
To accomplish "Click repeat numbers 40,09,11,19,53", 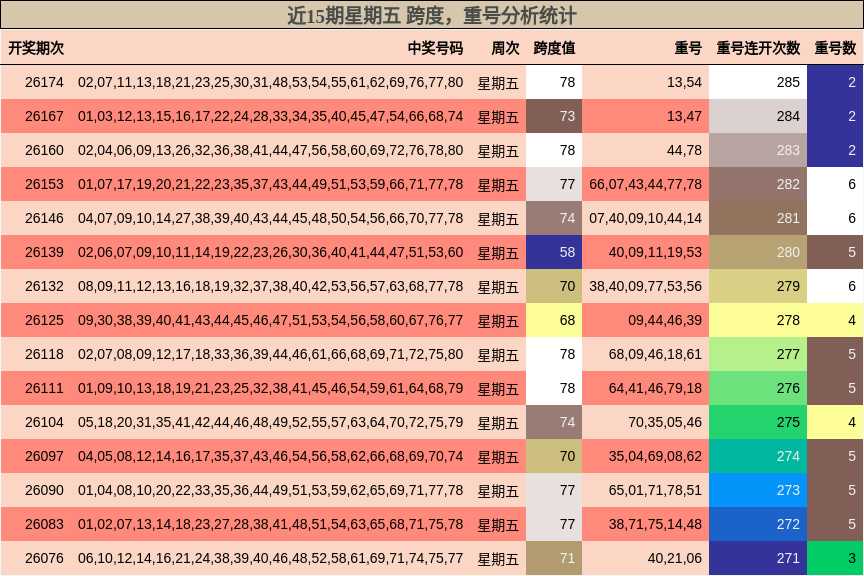I will pos(655,252).
